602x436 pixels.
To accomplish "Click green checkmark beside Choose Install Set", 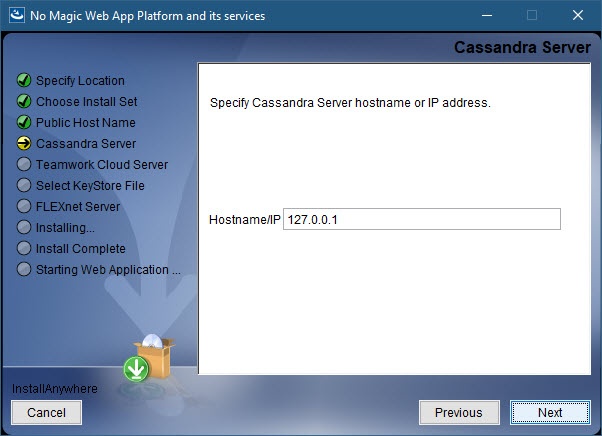I will point(24,101).
